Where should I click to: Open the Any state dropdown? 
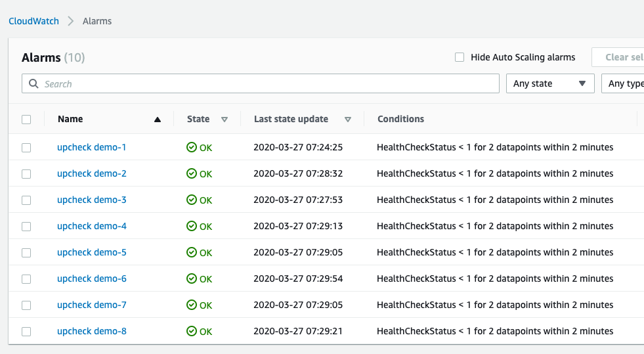click(x=549, y=83)
